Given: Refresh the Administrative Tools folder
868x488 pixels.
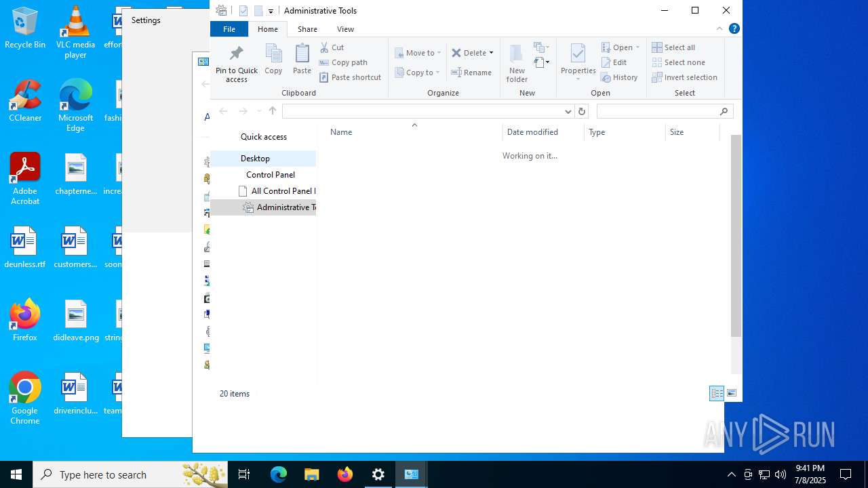Looking at the screenshot, I should [581, 111].
